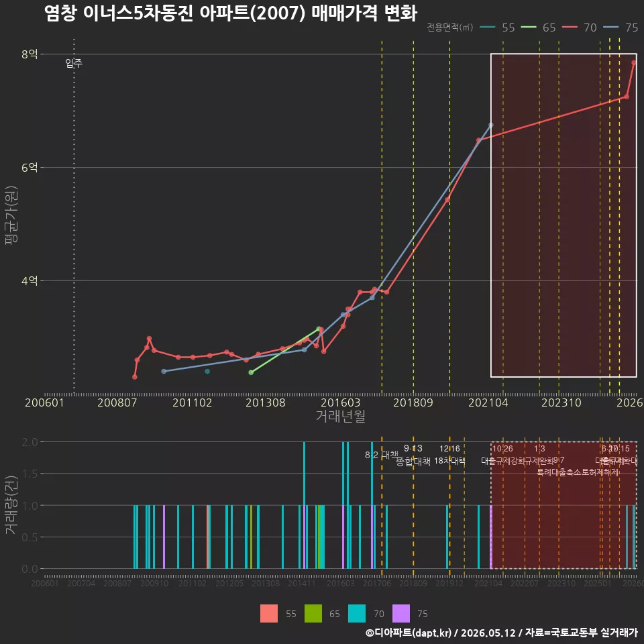The width and height of the screenshot is (644, 644).
Task: Click the salmon 55 swatch in bottom legend
Action: point(269,614)
